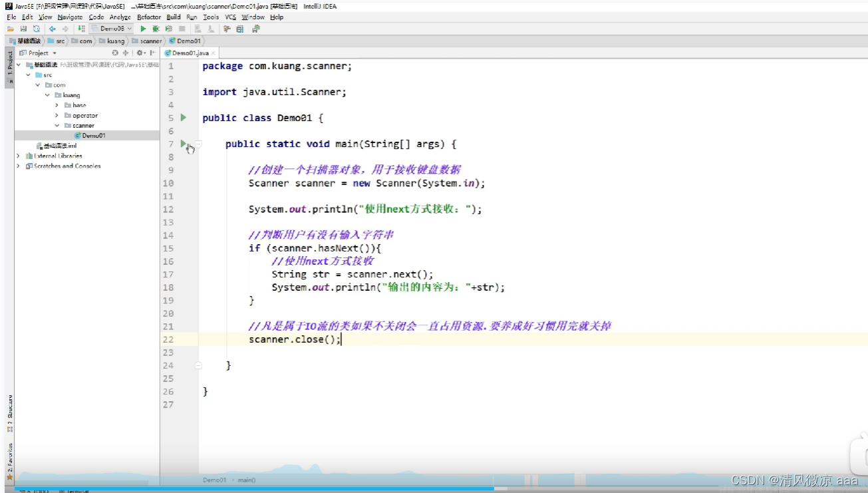
Task: Open the Code menu
Action: (96, 17)
